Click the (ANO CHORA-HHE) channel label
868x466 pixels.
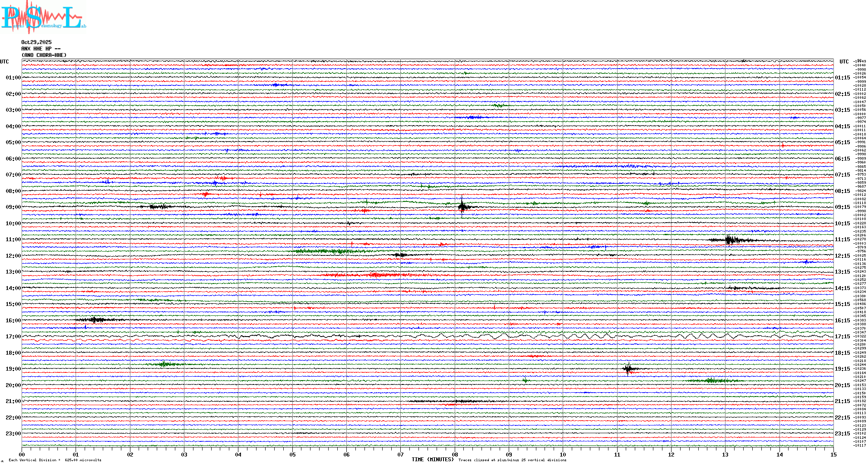pos(44,55)
